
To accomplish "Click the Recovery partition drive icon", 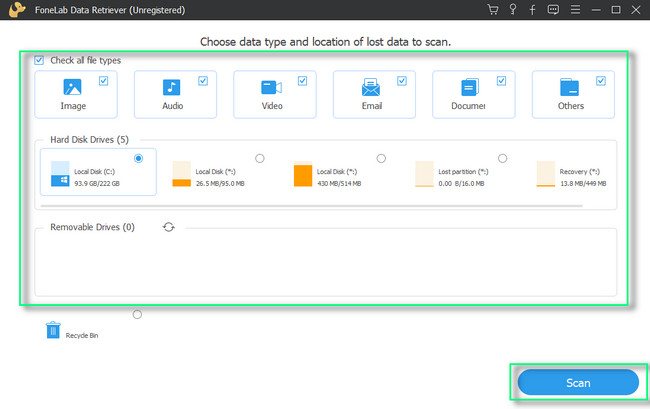I will tap(546, 174).
